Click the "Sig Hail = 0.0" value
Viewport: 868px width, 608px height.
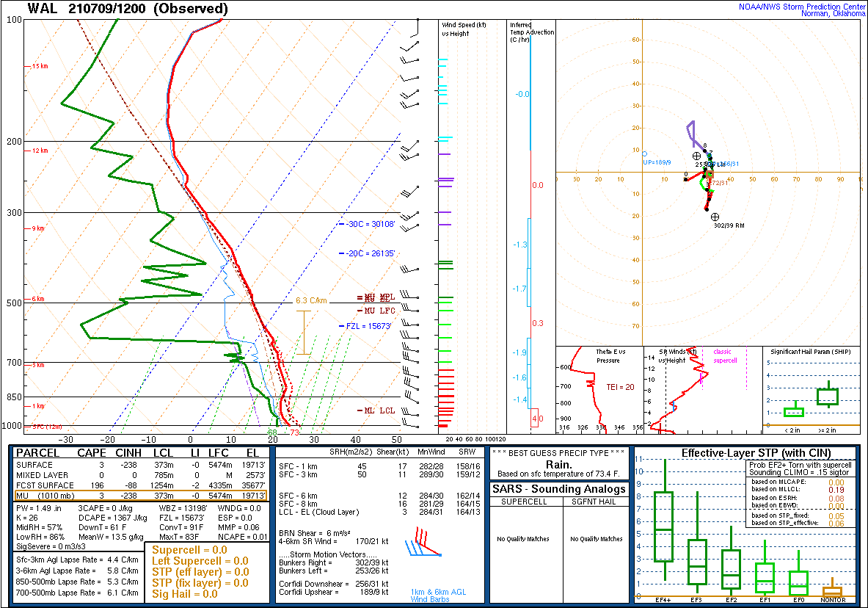185,594
